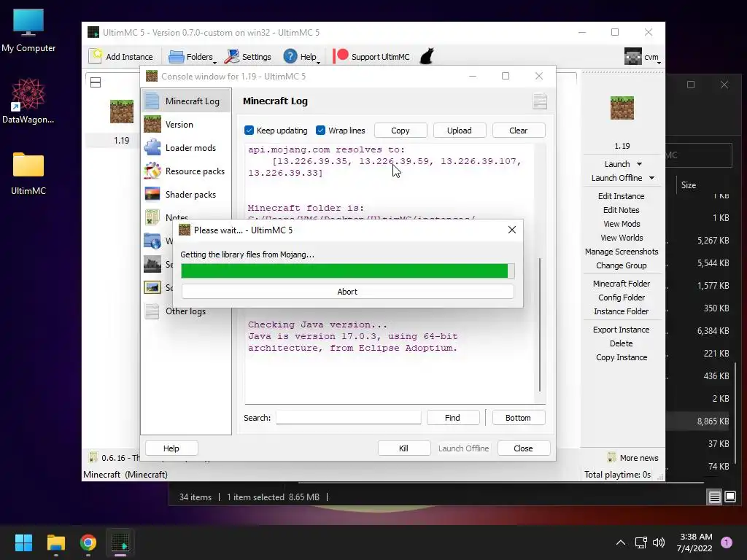The image size is (747, 560).
Task: Click the log page icon at top right
Action: tap(540, 101)
